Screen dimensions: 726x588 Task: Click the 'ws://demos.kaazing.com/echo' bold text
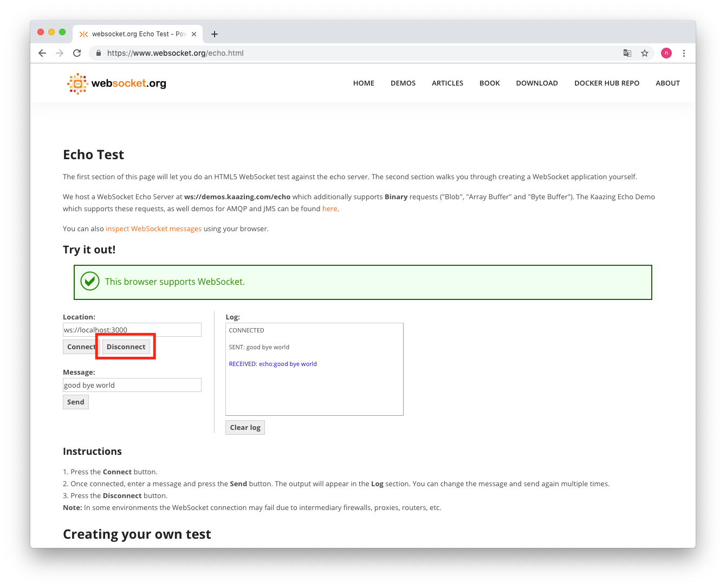point(237,197)
